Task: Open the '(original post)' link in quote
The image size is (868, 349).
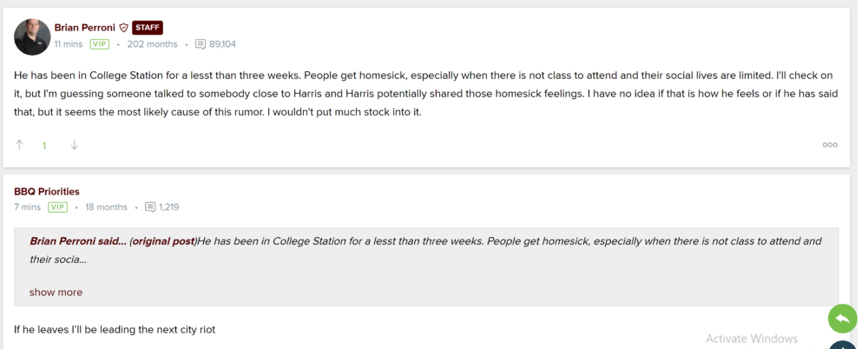Action: 163,241
